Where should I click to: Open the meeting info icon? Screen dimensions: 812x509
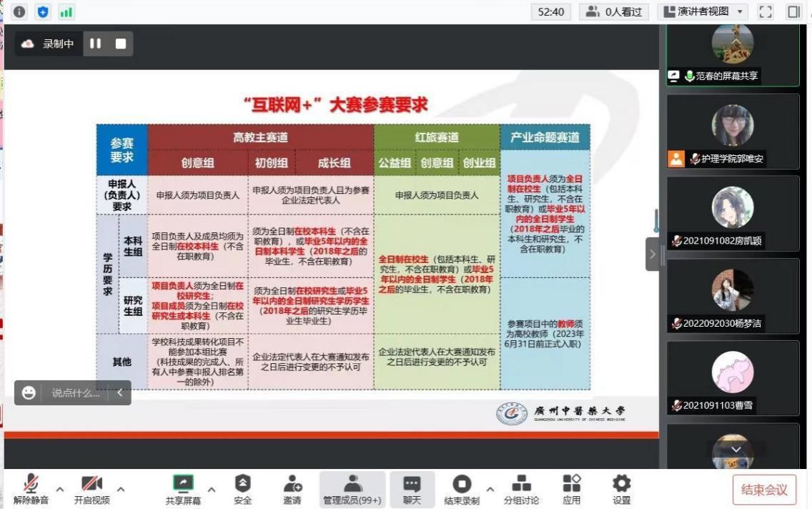coord(19,11)
